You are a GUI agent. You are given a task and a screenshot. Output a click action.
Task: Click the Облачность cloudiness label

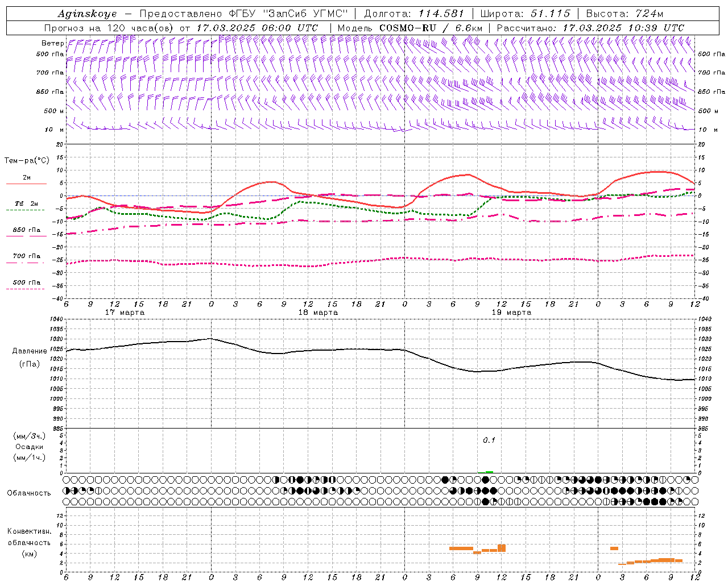point(28,493)
